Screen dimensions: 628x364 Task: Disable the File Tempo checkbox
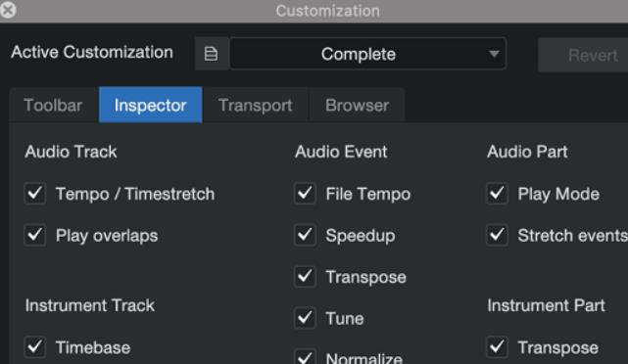tap(306, 194)
